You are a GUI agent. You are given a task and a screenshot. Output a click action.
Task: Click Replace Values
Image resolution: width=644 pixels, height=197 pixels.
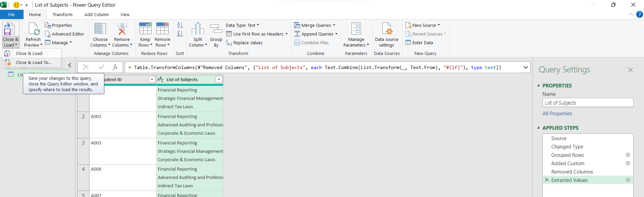click(x=244, y=43)
